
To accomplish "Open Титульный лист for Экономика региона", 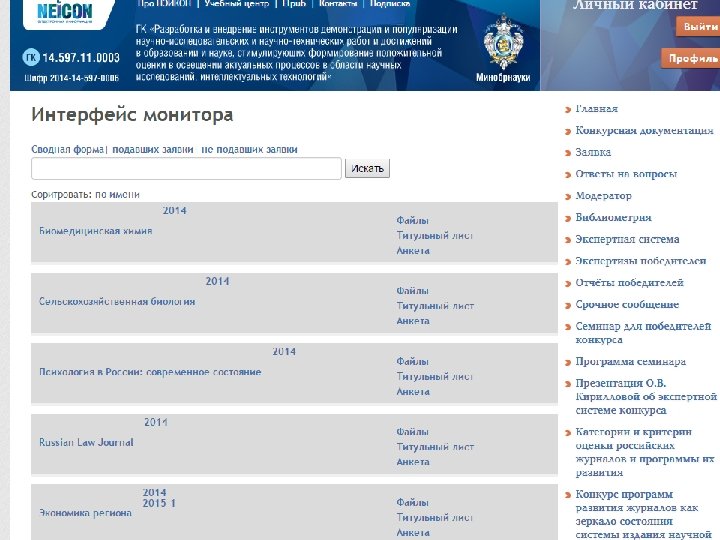I will tap(435, 518).
